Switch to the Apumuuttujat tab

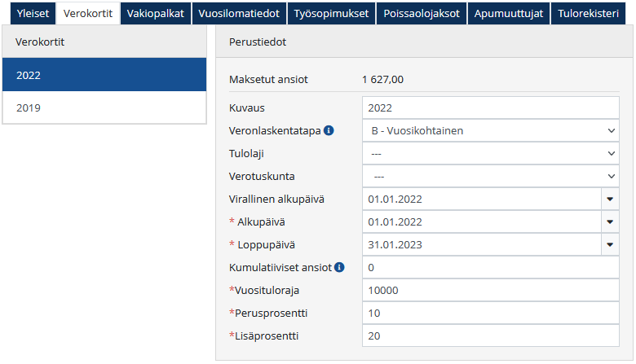[x=509, y=13]
